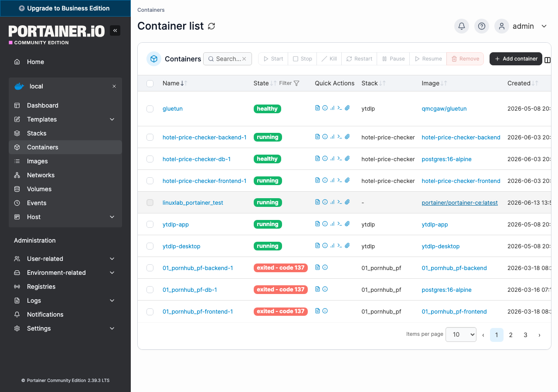Open the Images page
Image resolution: width=558 pixels, height=392 pixels.
[65, 161]
